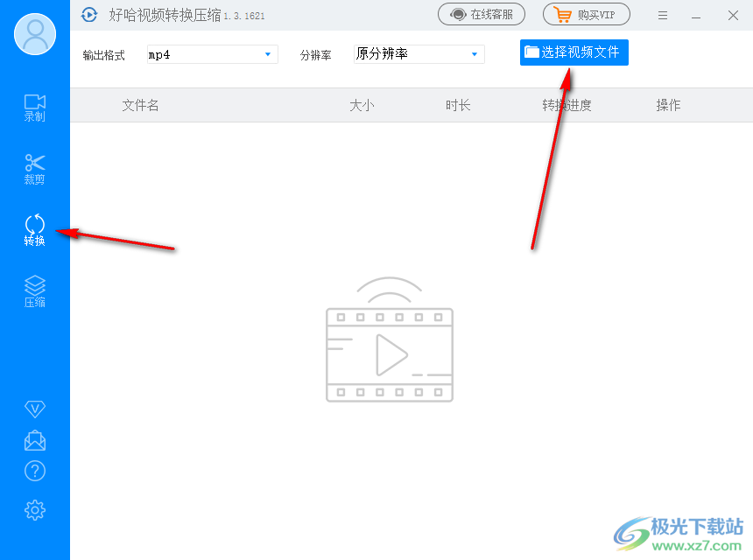Click the 文件名 column header

click(x=140, y=105)
